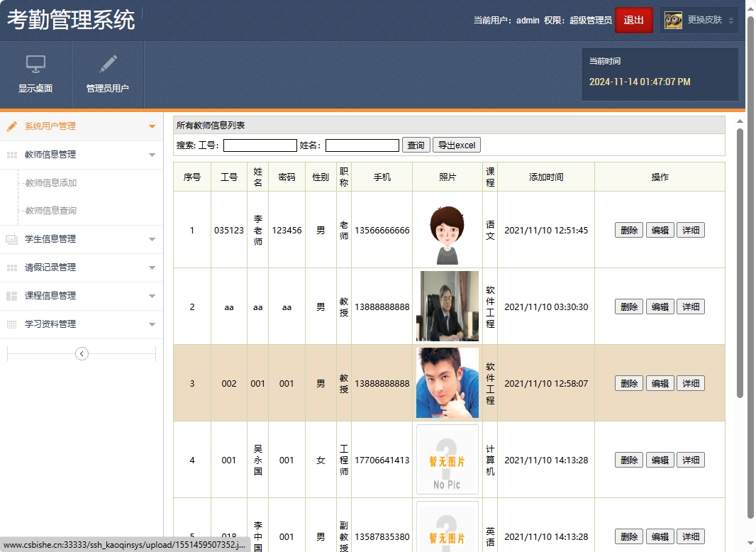Click the icon beside 学生信息管理
The image size is (756, 552).
(11, 239)
